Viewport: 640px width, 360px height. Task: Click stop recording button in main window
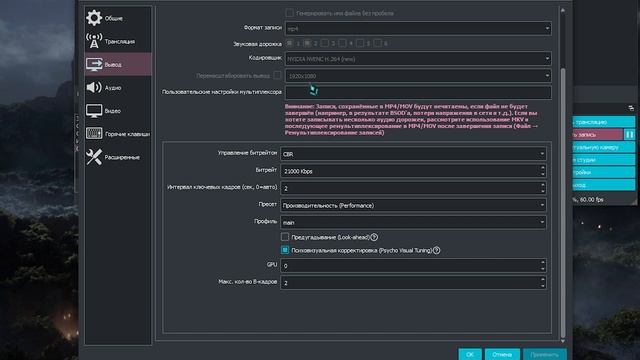598,134
